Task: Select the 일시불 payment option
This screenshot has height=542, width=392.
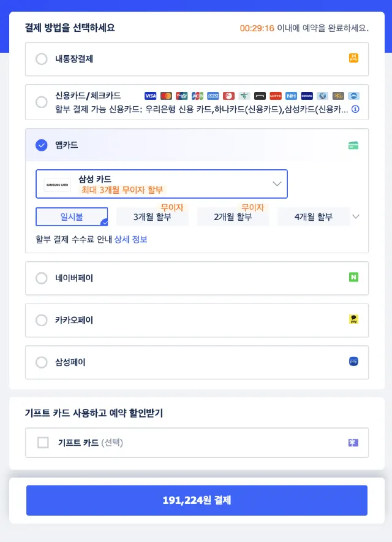Action: coord(72,216)
